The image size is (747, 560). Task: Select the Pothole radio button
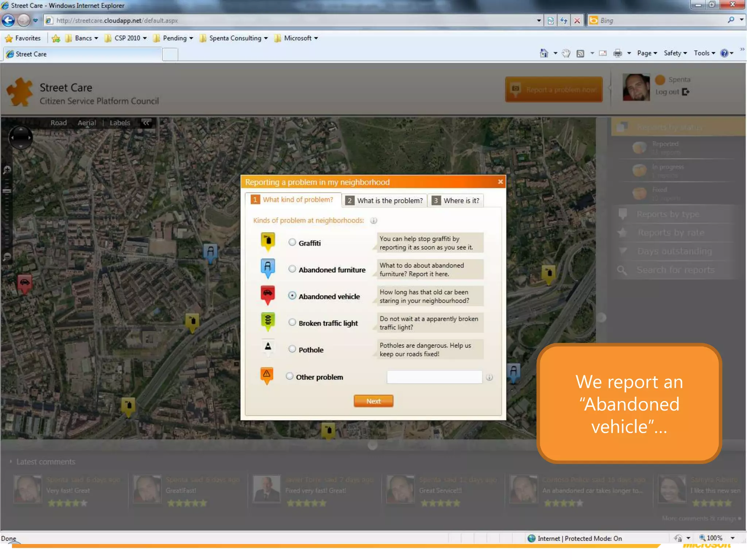pyautogui.click(x=292, y=349)
